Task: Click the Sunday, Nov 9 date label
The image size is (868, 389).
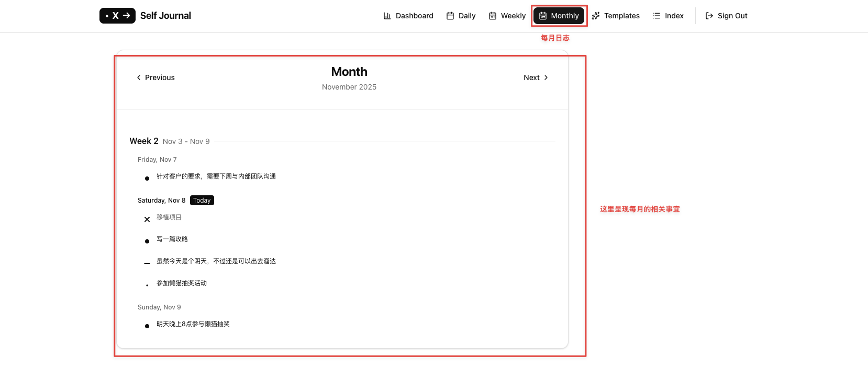Action: 159,307
